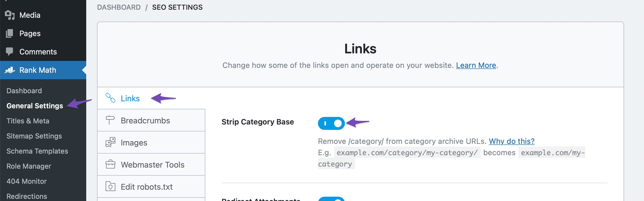Click the Media icon in sidebar
This screenshot has height=201, width=644.
point(10,15)
